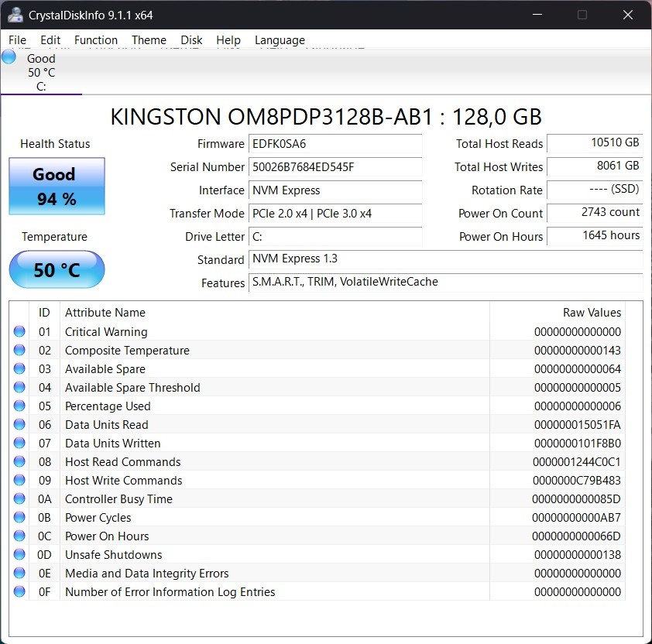Click the status orb for Media and Data Integrity Errors
Viewport: 652px width, 644px height.
[x=19, y=573]
